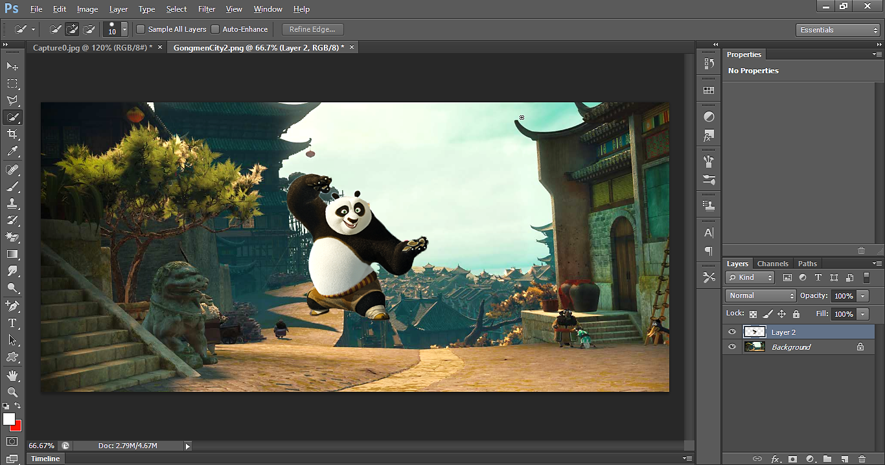Select the History Brush tool
The image size is (885, 467).
tap(12, 220)
